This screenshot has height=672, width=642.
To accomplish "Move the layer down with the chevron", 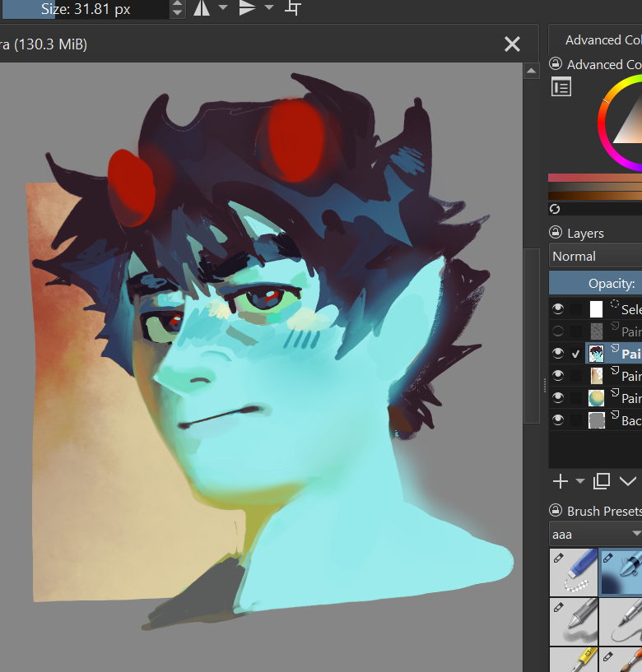I will point(628,481).
